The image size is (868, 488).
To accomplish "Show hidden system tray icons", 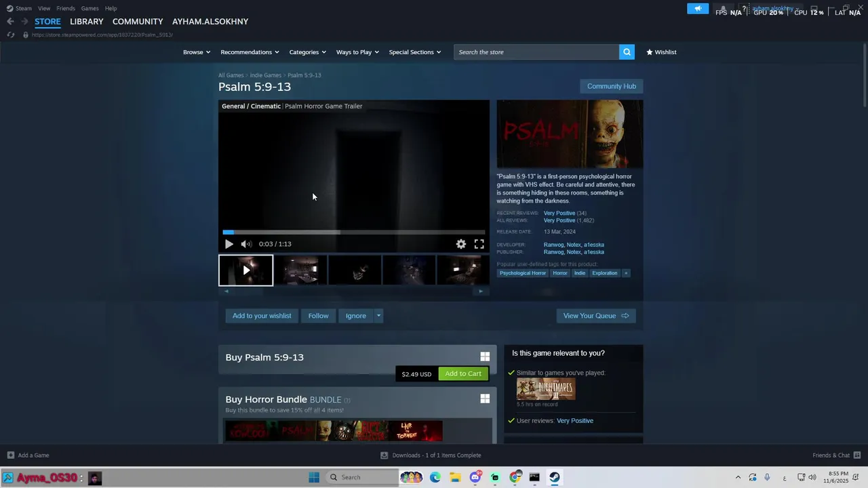I will pos(738,477).
